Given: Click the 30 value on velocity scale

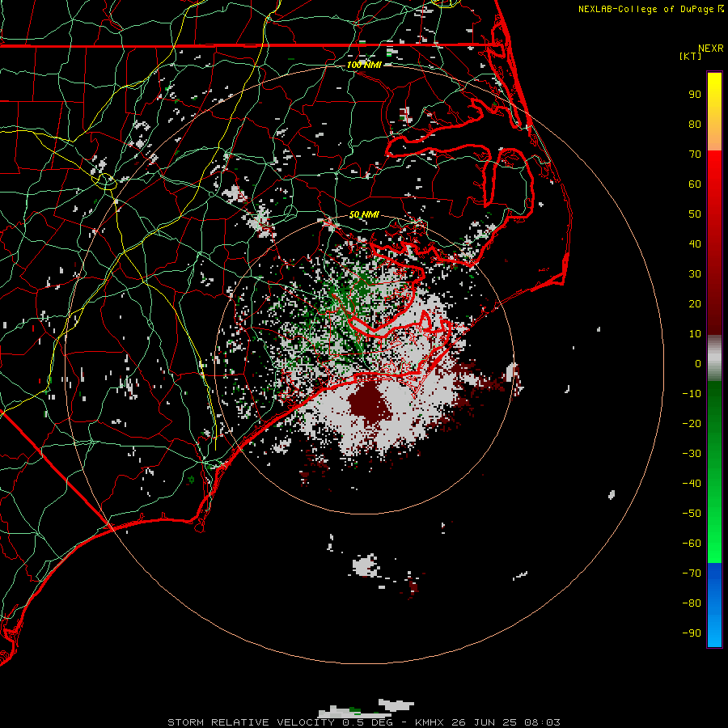Looking at the screenshot, I should point(695,274).
